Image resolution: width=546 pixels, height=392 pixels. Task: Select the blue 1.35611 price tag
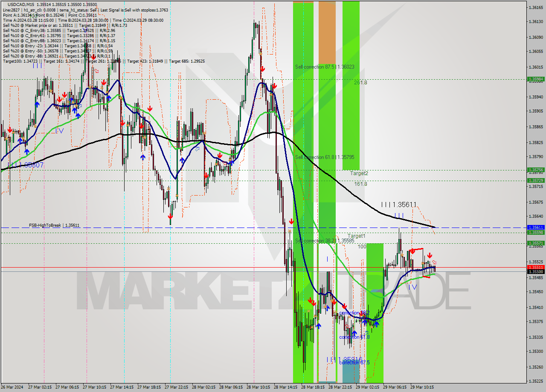(536, 228)
